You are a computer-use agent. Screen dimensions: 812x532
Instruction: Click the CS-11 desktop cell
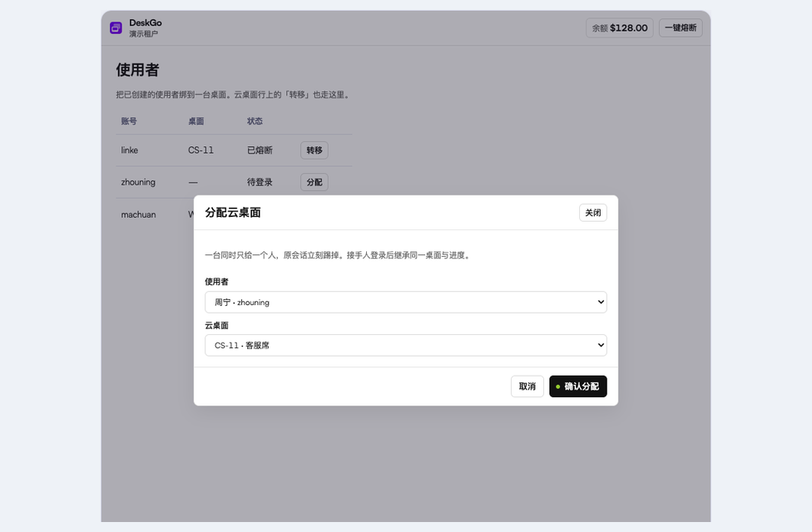tap(201, 150)
